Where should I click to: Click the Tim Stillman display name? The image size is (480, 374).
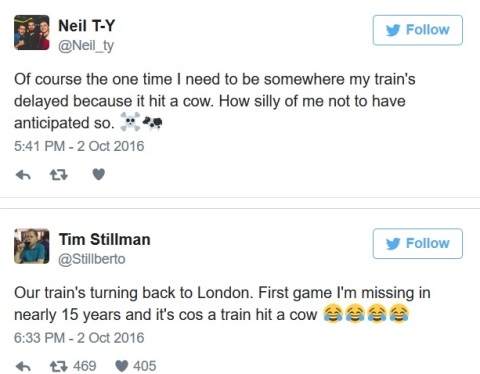tap(105, 239)
